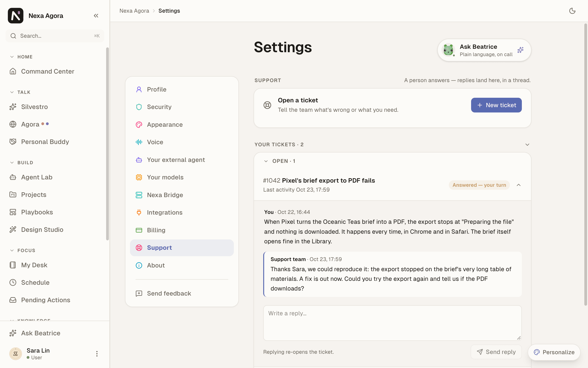Click the sidebar Search field
The width and height of the screenshot is (588, 368).
tap(55, 36)
